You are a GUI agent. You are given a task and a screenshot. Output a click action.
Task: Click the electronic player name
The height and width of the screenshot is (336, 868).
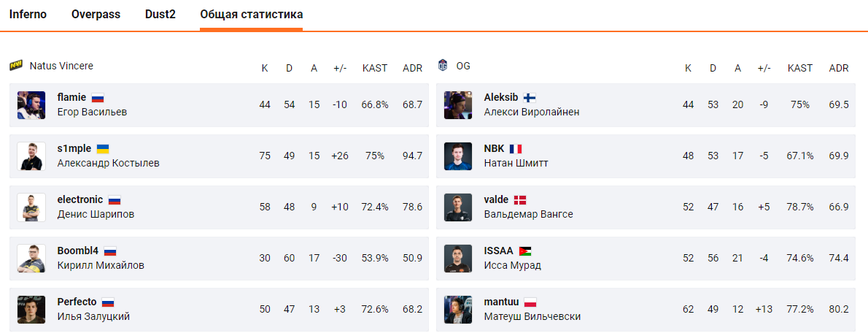(x=79, y=199)
